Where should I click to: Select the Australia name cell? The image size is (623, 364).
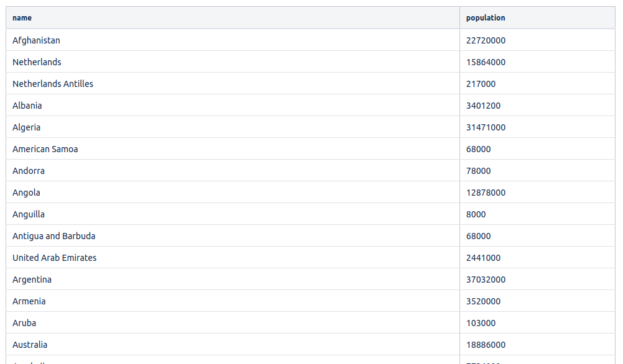(30, 345)
